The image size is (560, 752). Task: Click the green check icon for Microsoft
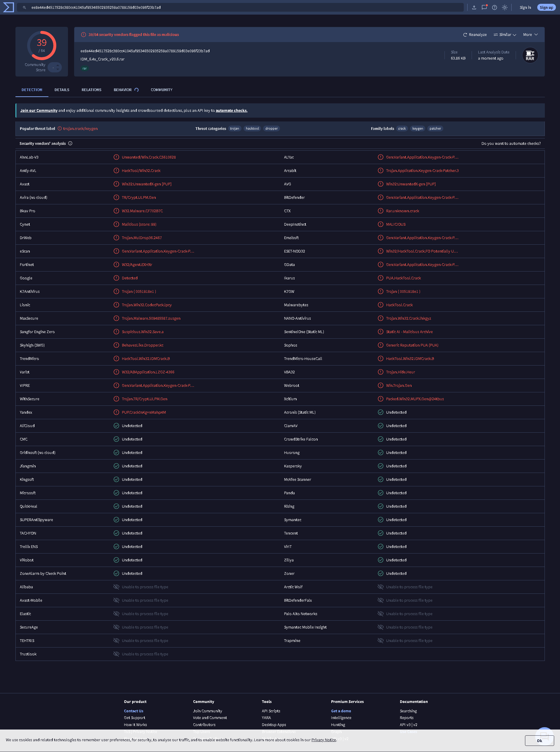(116, 493)
